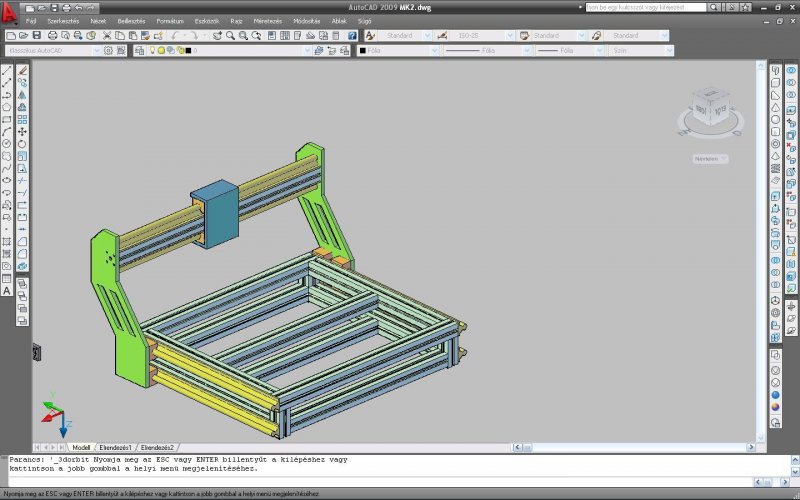Click the Favorites star icon in InfoCenter

[745, 7]
